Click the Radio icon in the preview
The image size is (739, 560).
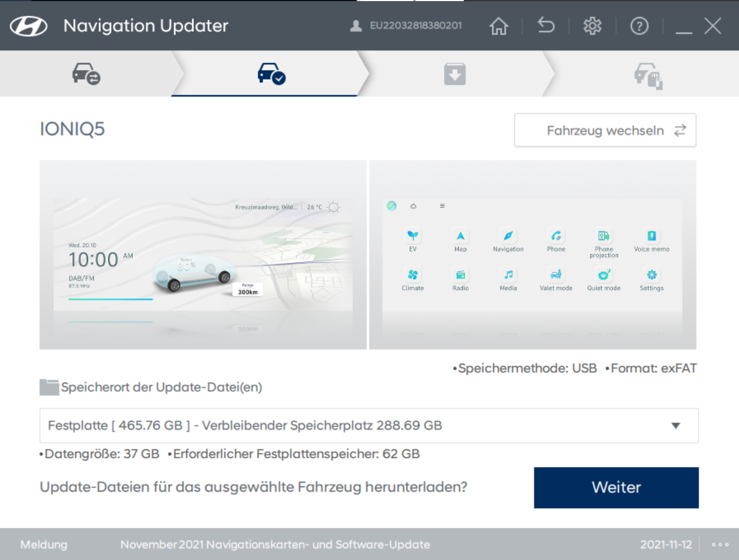[460, 275]
